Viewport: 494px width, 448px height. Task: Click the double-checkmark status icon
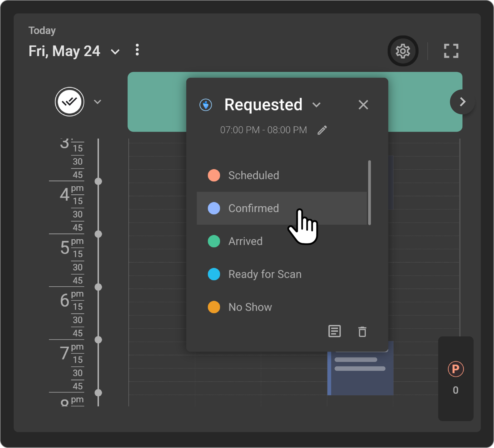[70, 102]
